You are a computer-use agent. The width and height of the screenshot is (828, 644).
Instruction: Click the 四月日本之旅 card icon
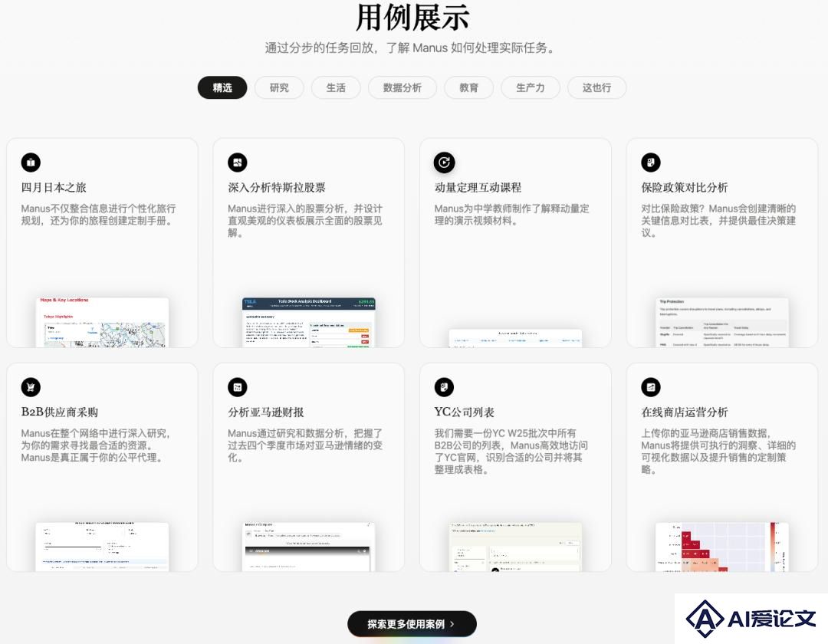[x=31, y=163]
